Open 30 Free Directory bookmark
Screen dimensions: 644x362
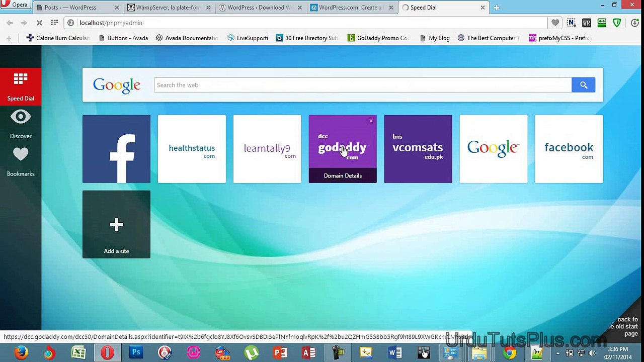[x=307, y=38]
